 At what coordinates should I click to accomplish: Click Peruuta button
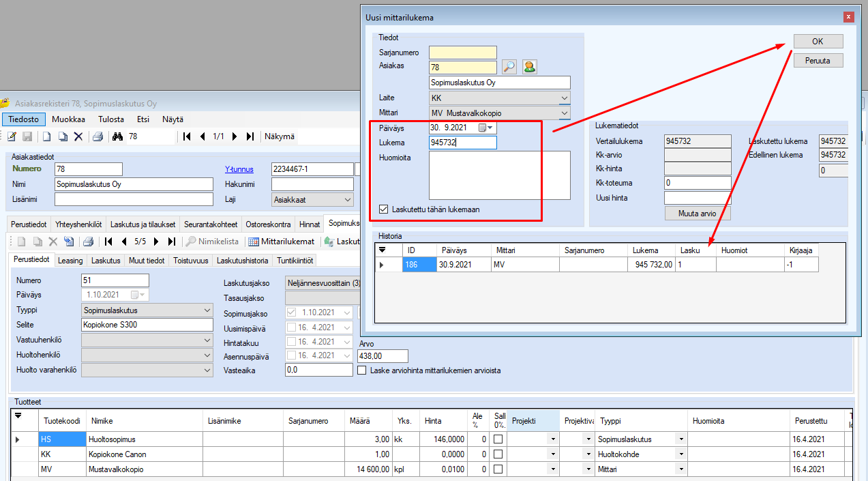click(818, 61)
